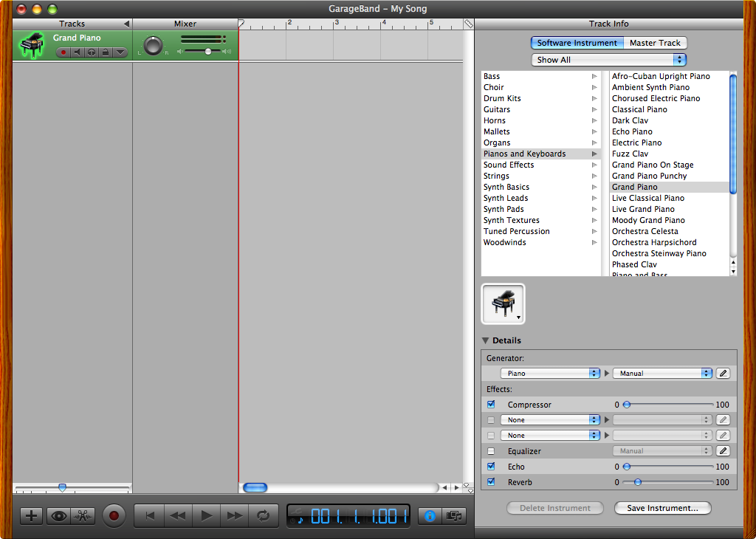
Task: Click the Reverb slider handle
Action: [x=637, y=482]
